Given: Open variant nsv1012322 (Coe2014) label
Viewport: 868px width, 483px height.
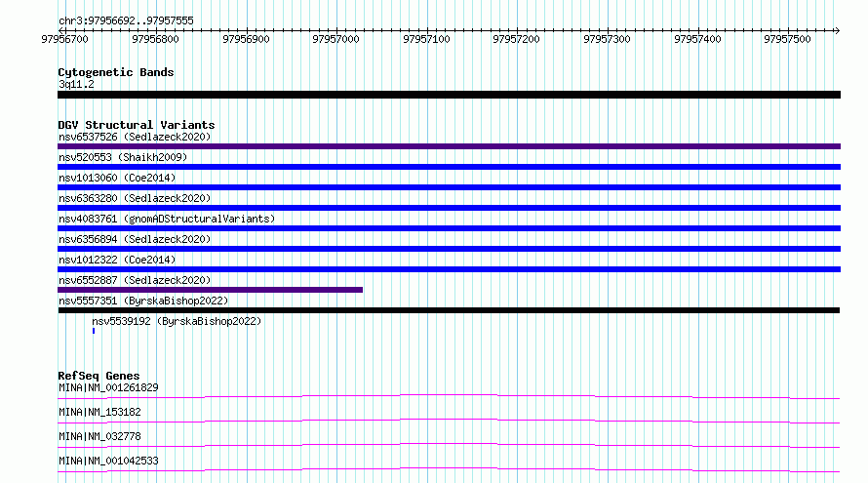Looking at the screenshot, I should click(x=117, y=260).
